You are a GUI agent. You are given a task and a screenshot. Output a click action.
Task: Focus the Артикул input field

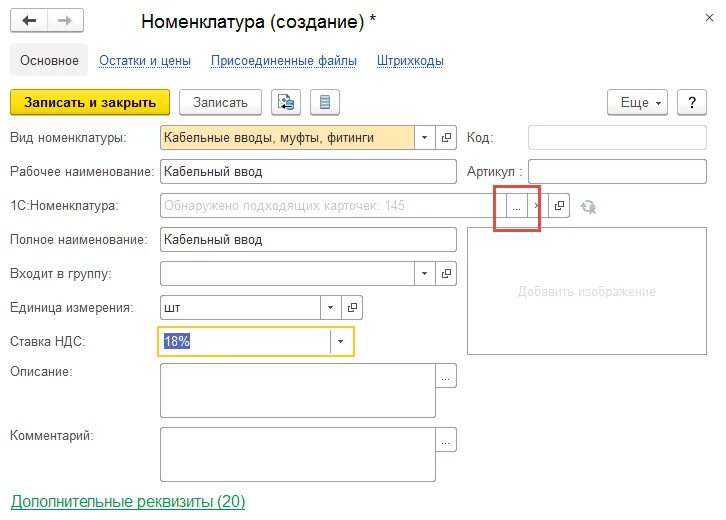617,171
